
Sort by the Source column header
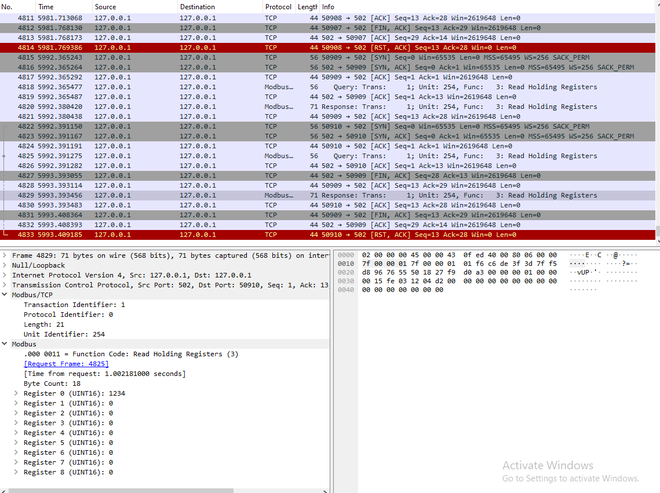135,7
